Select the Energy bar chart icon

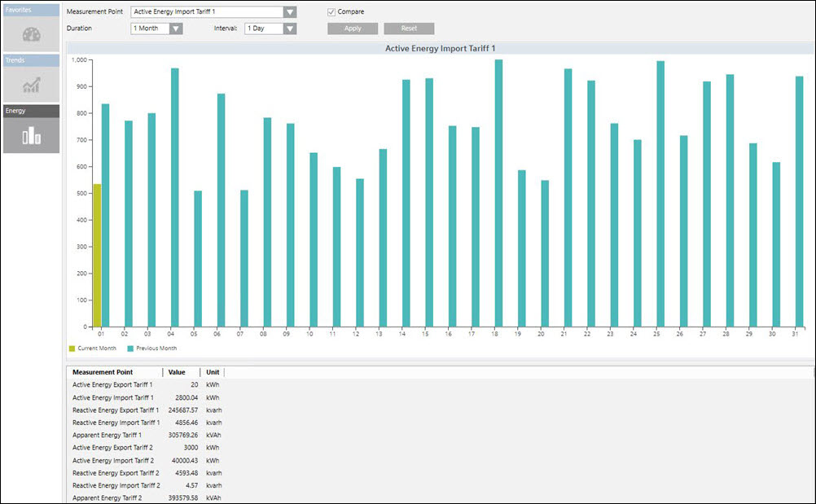click(31, 135)
